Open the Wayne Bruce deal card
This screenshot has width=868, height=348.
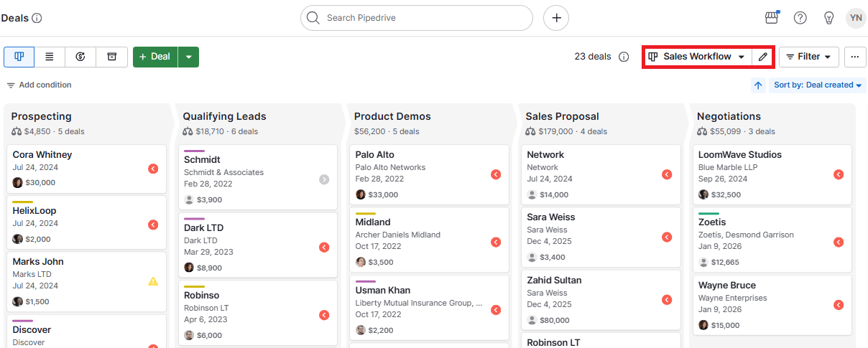tap(772, 305)
